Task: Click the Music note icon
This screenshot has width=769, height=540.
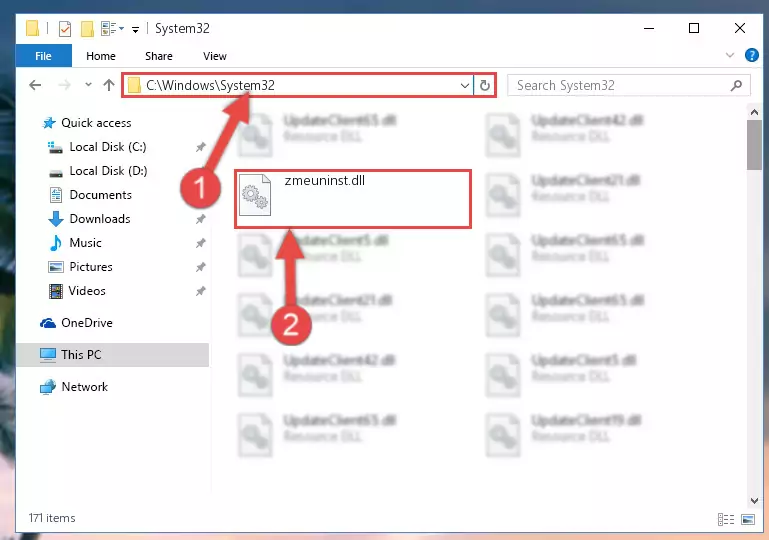Action: [x=56, y=243]
